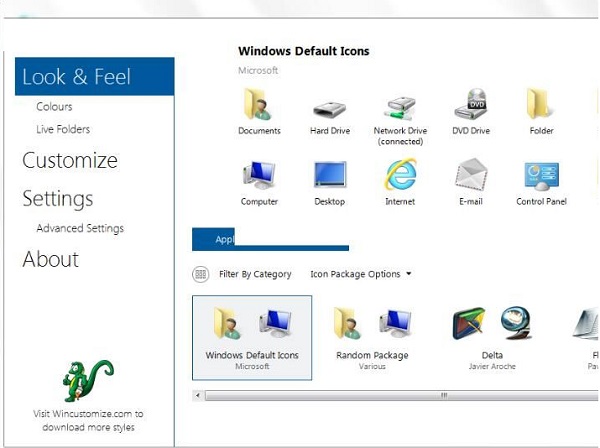The height and width of the screenshot is (448, 600).
Task: Click the green gecko mascot logo
Action: (x=88, y=381)
